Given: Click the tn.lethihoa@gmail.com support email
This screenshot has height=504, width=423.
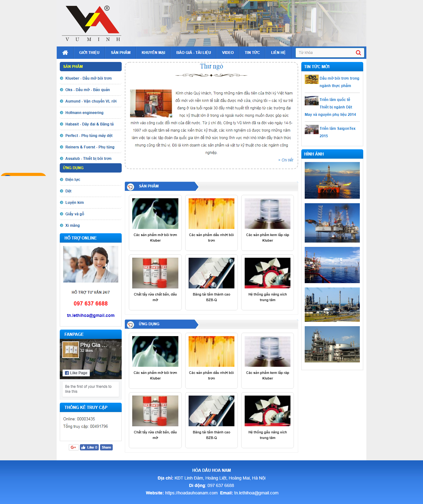Looking at the screenshot, I should click(91, 315).
